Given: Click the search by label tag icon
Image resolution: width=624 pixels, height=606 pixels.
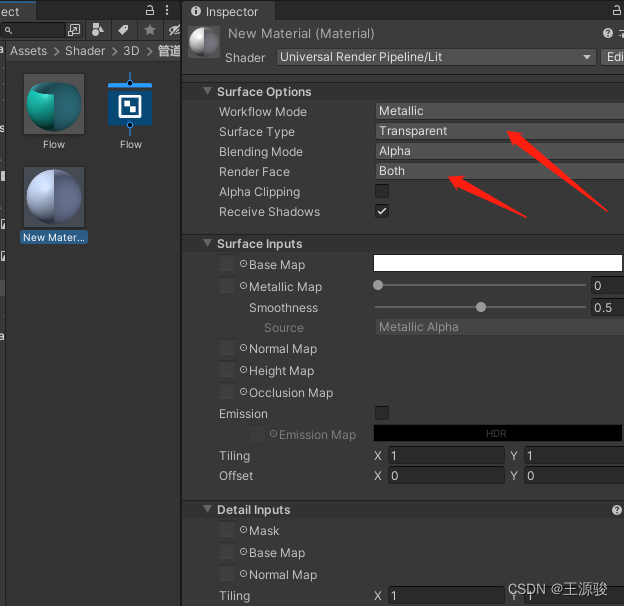Looking at the screenshot, I should point(123,30).
